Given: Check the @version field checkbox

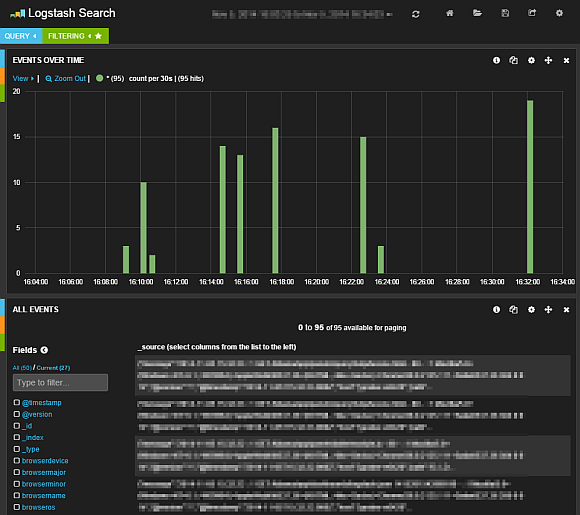Looking at the screenshot, I should [17, 414].
